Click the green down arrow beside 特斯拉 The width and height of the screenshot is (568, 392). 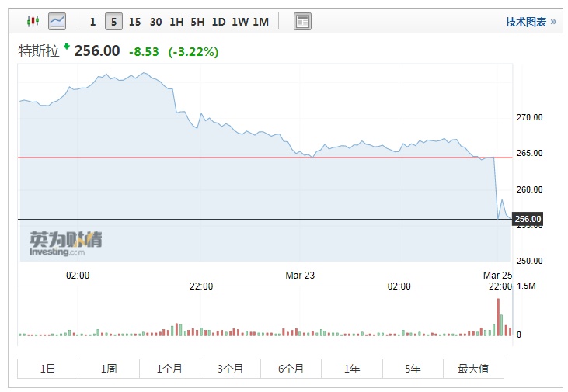click(x=67, y=47)
